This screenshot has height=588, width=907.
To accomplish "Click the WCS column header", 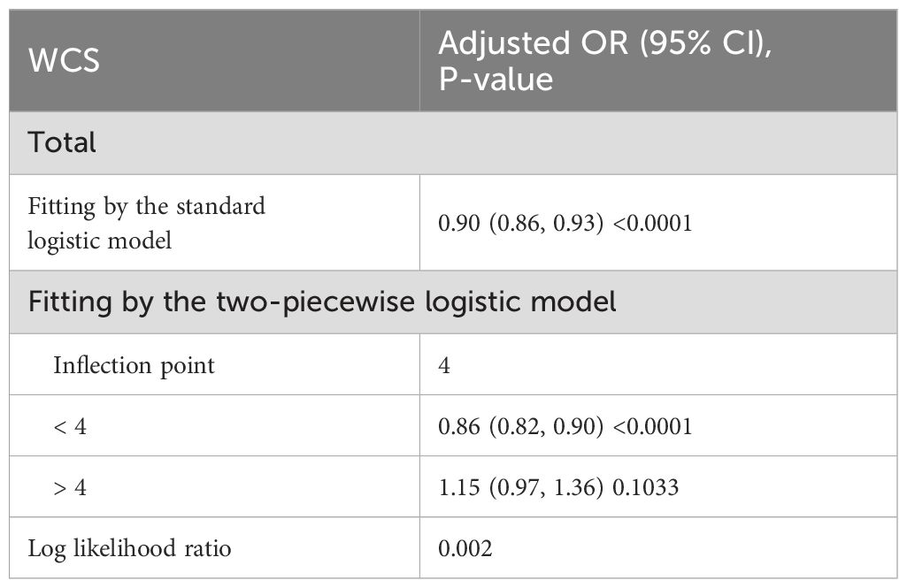I will [x=65, y=60].
